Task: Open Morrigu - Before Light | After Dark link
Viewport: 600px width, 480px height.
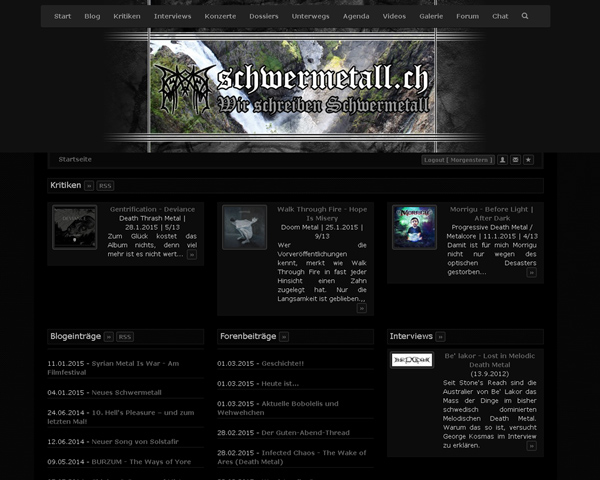Action: click(x=492, y=214)
